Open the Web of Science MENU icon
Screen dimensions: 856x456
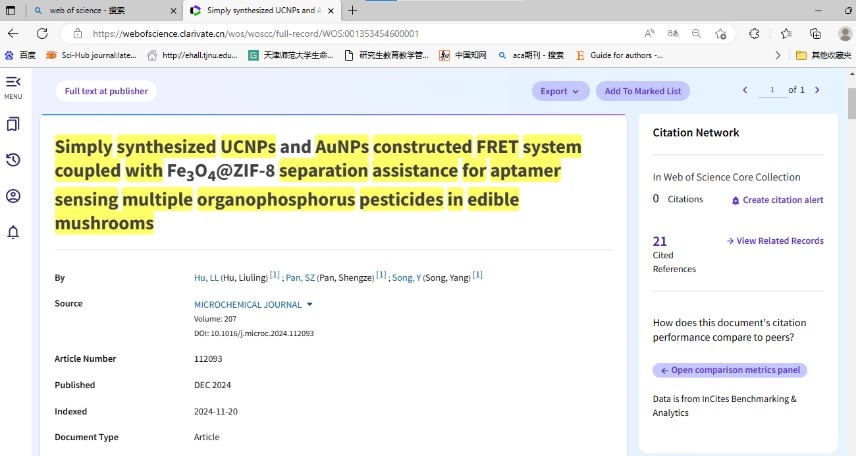pos(13,87)
